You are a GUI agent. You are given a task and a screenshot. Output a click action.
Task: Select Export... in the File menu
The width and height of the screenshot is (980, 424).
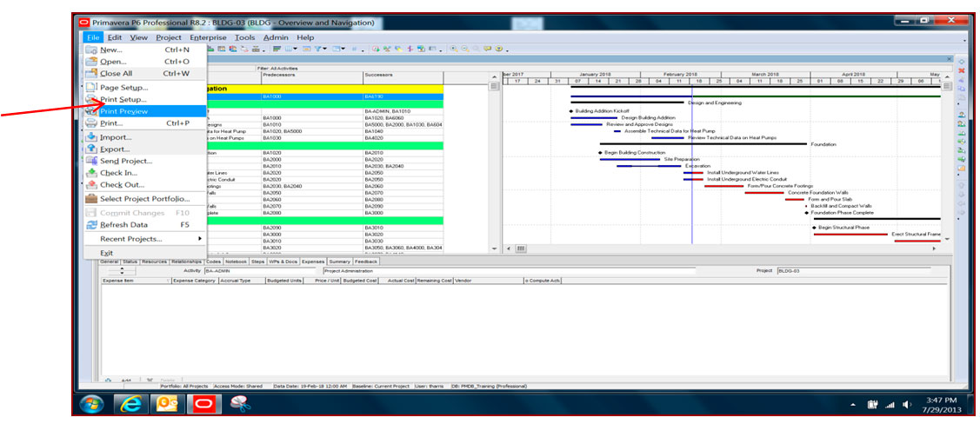(145, 149)
